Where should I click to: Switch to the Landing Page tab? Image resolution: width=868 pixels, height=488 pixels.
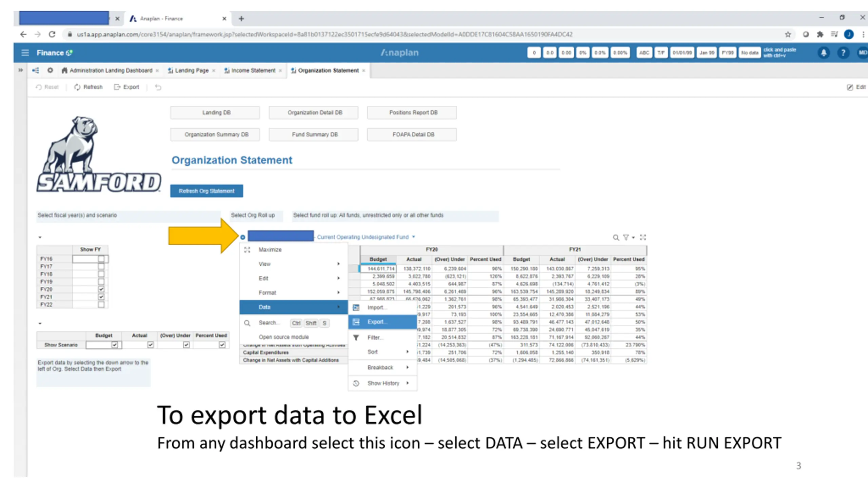(x=192, y=70)
